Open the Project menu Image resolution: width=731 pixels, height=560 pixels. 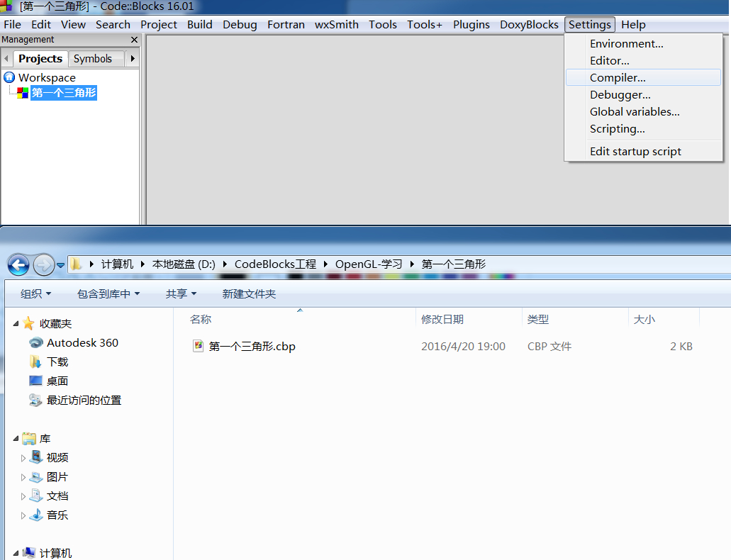159,25
